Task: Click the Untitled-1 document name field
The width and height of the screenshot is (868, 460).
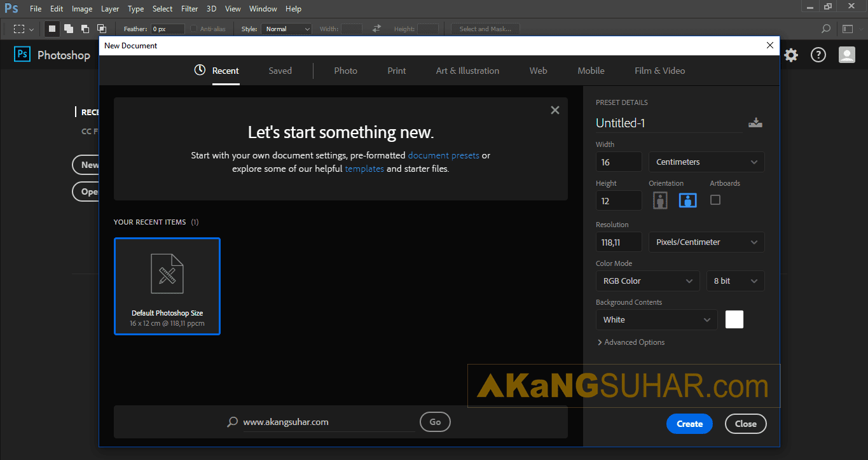Action: click(669, 123)
